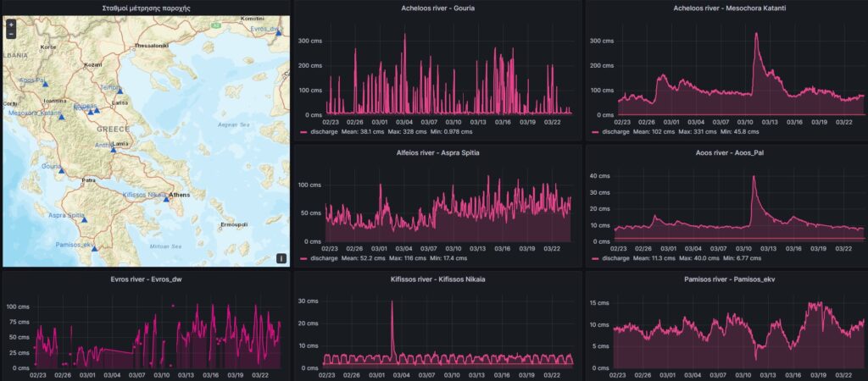This screenshot has width=868, height=381.
Task: Click the 'Kifissos Nikaia' map label
Action: [143, 195]
